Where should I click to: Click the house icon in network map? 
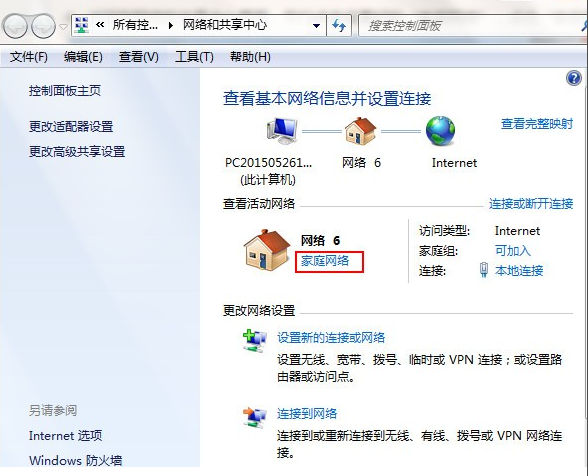point(360,131)
